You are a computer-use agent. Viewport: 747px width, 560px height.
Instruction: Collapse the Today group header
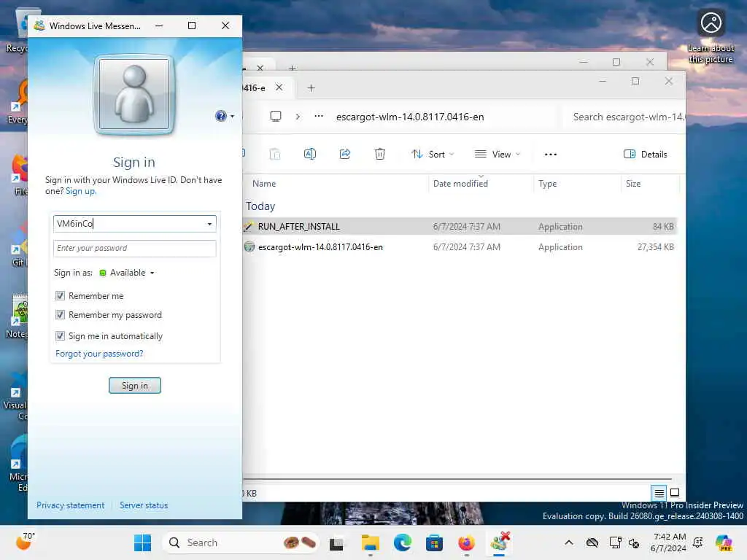[260, 206]
